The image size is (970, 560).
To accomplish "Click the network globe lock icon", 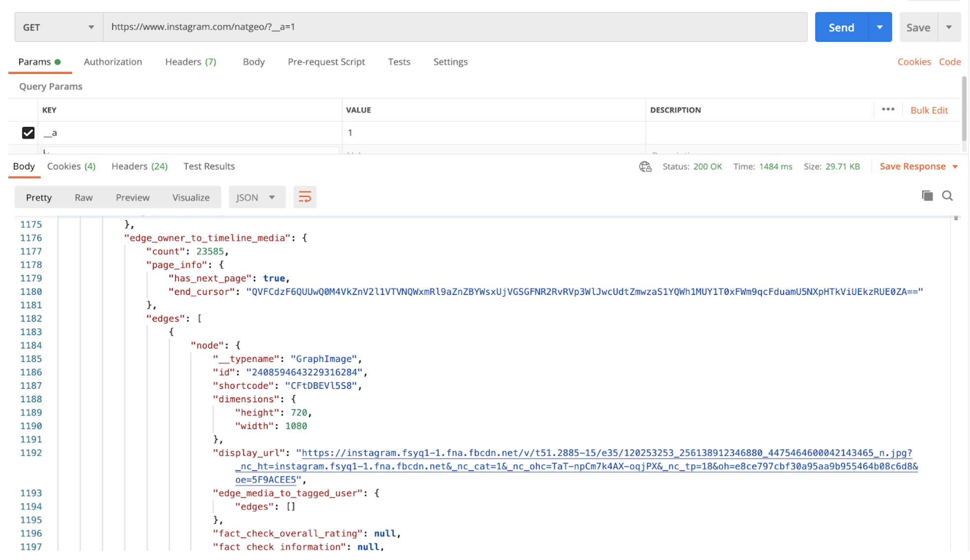I will coord(645,167).
